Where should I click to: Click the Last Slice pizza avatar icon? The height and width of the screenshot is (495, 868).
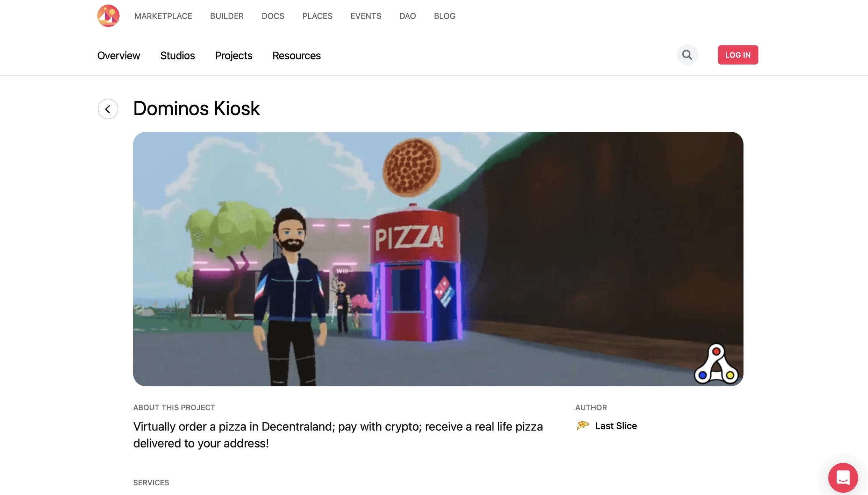(x=583, y=425)
